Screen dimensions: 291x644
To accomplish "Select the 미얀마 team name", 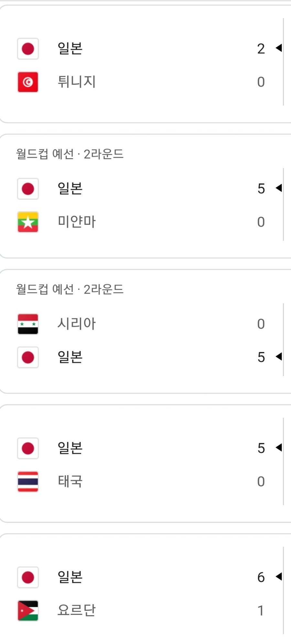I will (x=77, y=222).
